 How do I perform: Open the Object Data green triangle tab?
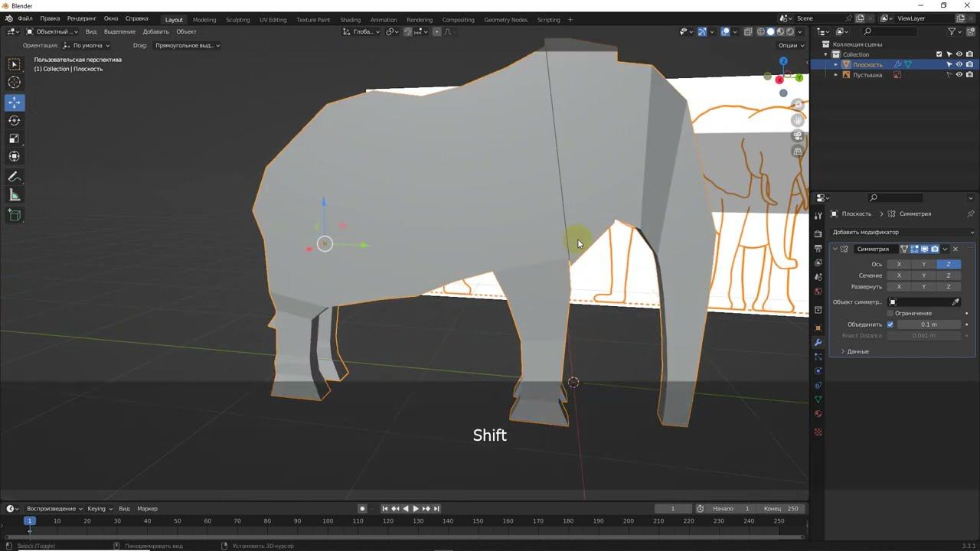(x=818, y=399)
